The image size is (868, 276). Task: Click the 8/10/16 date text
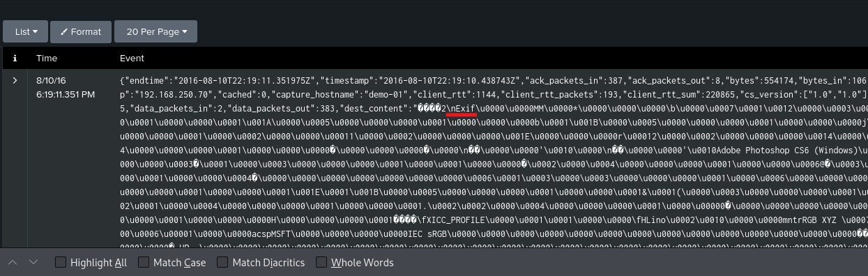[52, 80]
